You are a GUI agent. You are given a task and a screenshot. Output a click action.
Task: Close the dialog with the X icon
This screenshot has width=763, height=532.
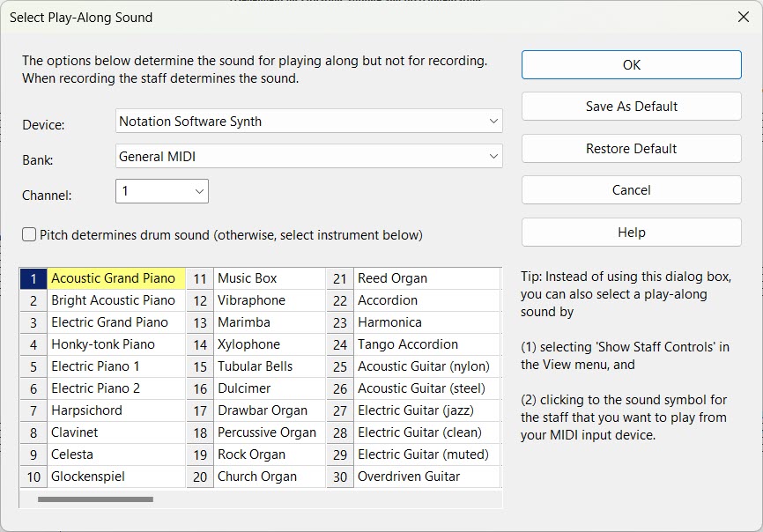click(742, 17)
